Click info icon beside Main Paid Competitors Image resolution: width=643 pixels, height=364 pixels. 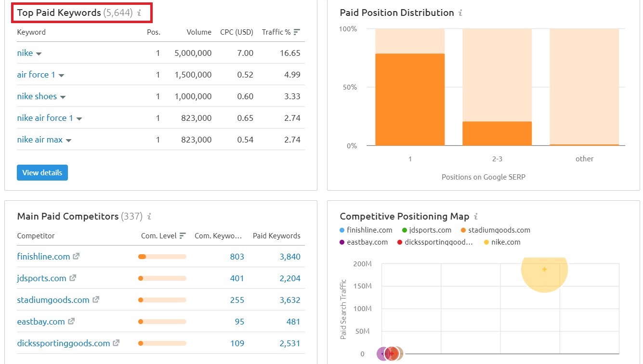pyautogui.click(x=149, y=217)
